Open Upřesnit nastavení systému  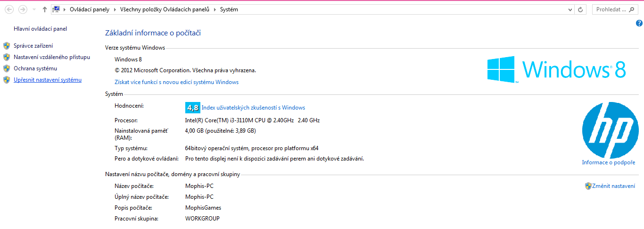click(x=48, y=80)
